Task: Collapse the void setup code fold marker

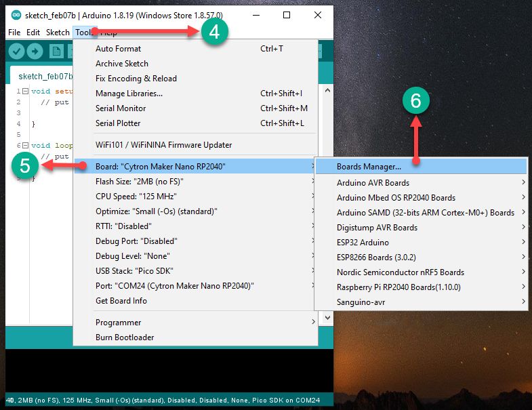Action: click(x=25, y=91)
